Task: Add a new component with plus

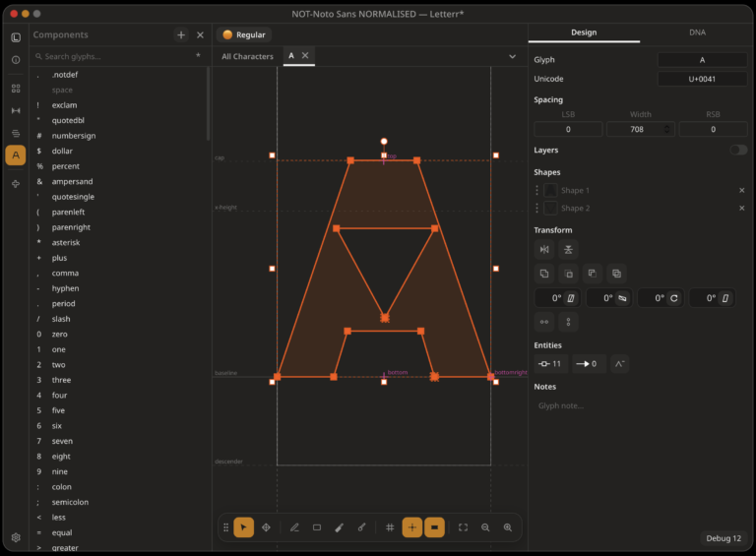Action: click(x=181, y=34)
